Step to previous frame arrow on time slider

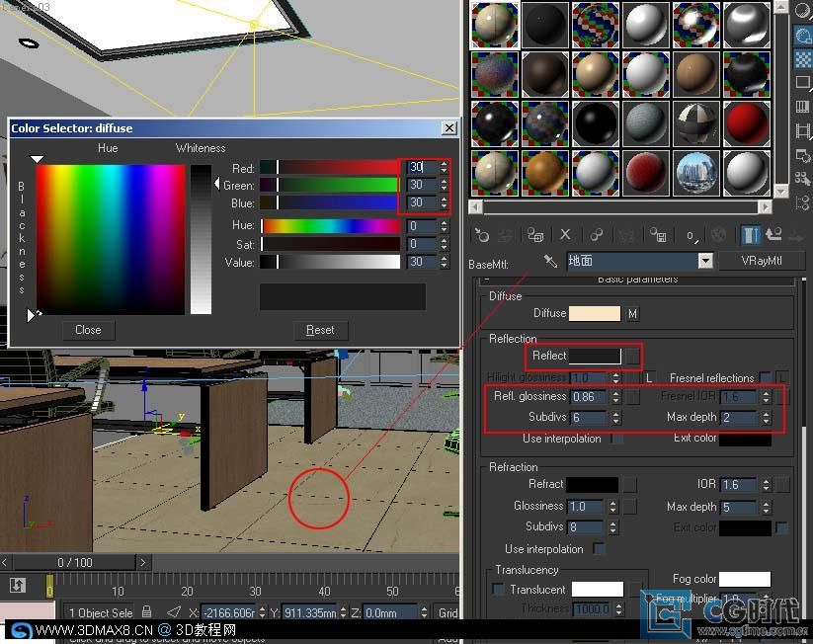click(x=5, y=562)
